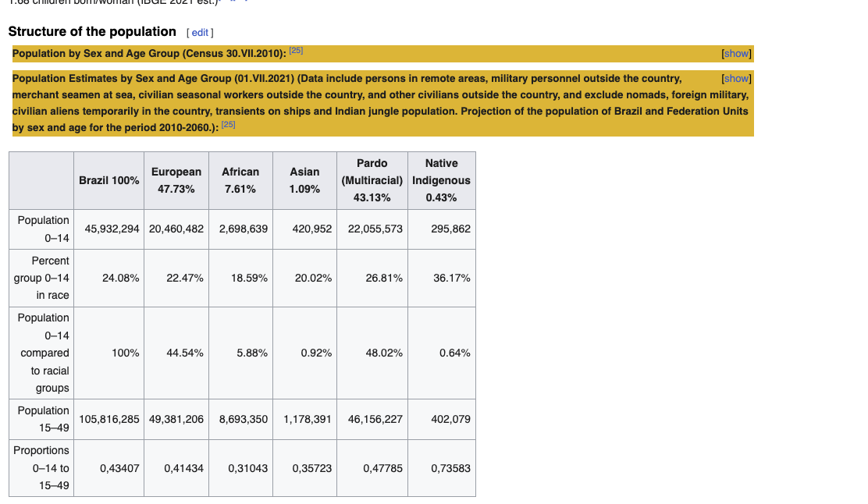Select the European 47.73% column header
The height and width of the screenshot is (504, 868).
click(176, 181)
